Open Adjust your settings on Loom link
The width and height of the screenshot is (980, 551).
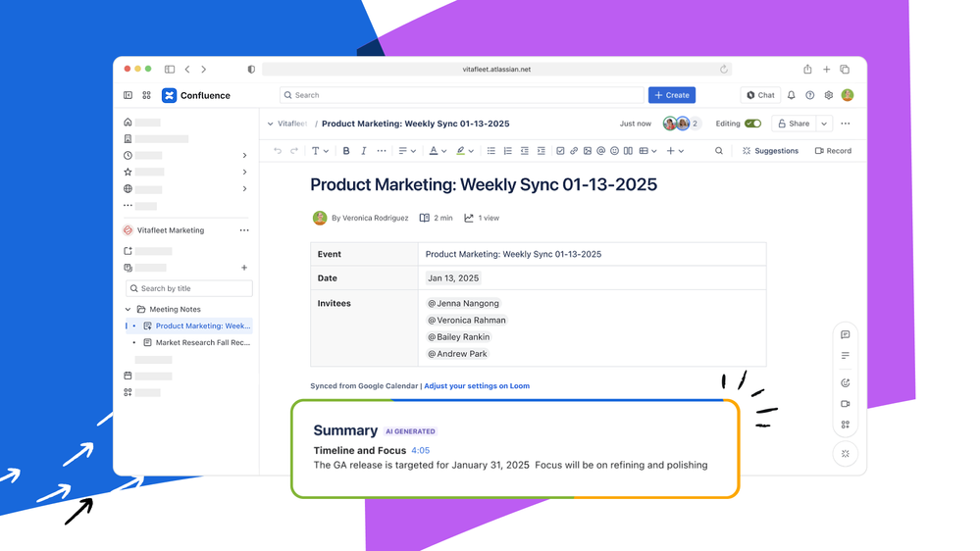(477, 386)
